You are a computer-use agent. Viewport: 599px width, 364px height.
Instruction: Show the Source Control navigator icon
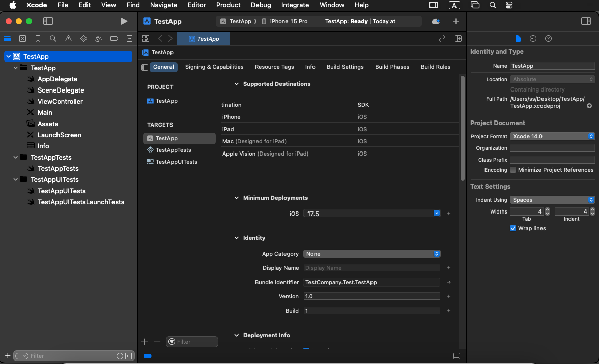[x=22, y=39]
